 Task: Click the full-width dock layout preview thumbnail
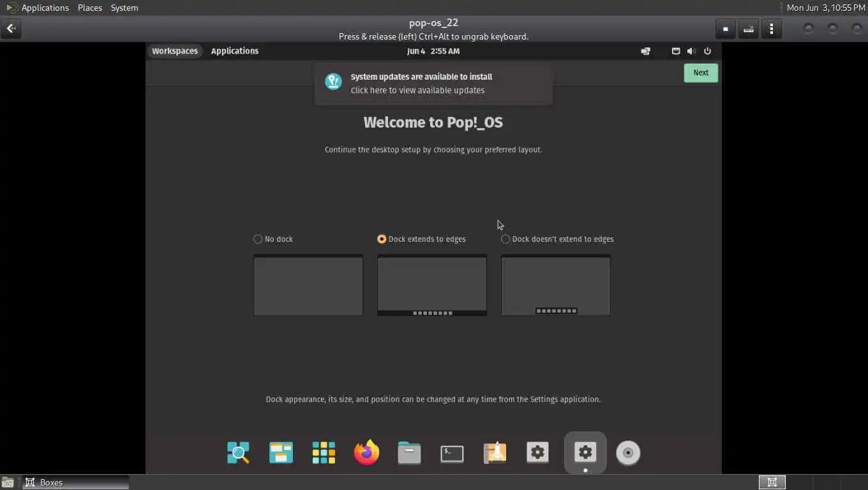[x=432, y=285]
